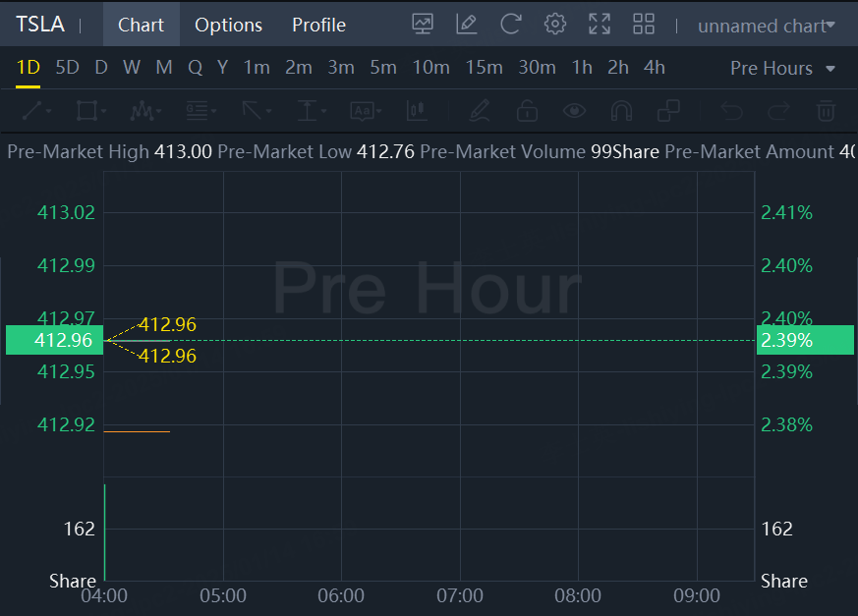Open chart settings gear
858x616 pixels.
coord(555,25)
